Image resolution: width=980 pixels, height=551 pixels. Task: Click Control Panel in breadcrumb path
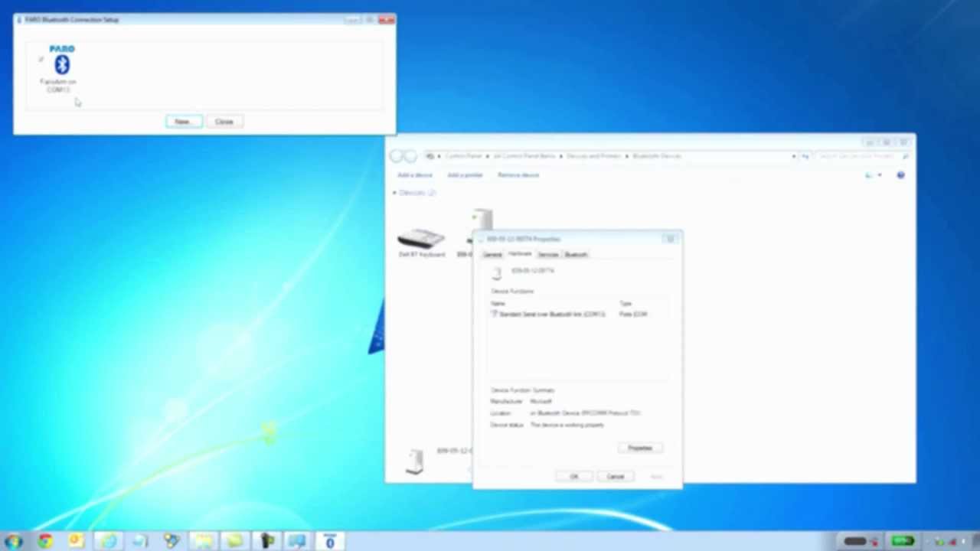click(x=464, y=156)
